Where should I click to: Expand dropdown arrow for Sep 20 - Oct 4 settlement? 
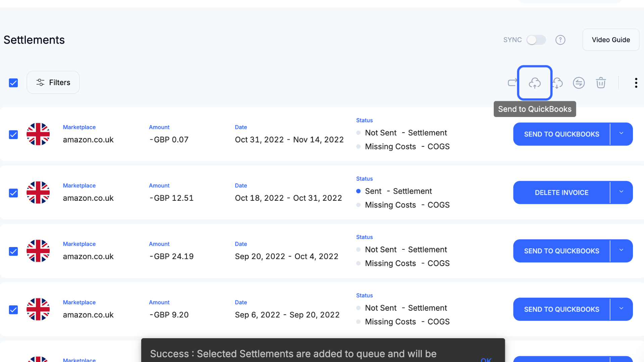pos(622,250)
